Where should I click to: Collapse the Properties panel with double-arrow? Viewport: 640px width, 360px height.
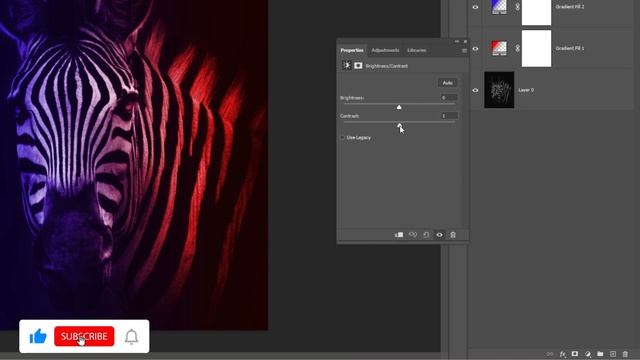pyautogui.click(x=457, y=41)
